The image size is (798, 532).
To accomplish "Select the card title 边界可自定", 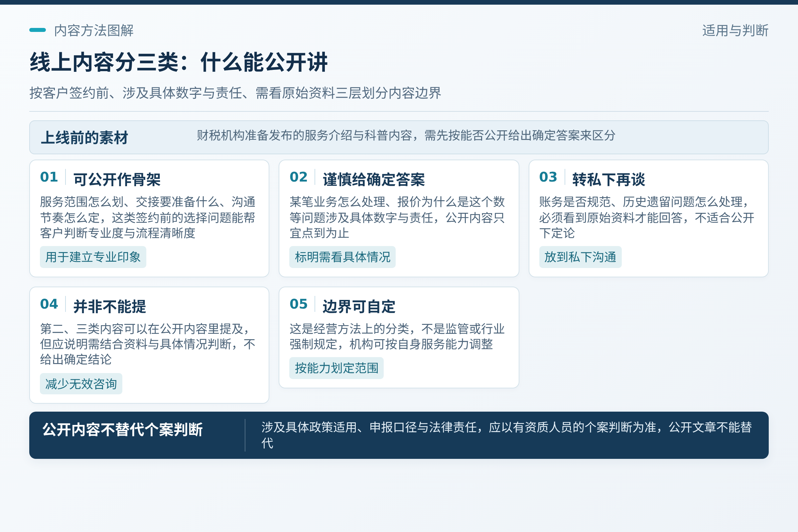I will pos(359,306).
